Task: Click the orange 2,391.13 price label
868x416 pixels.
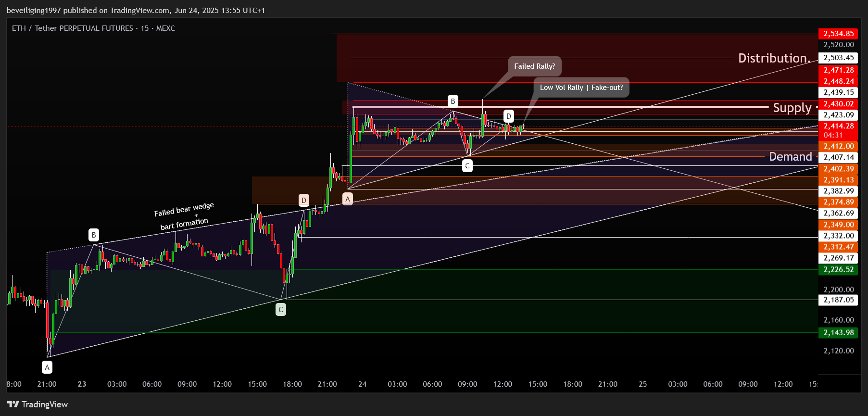Action: click(x=838, y=180)
